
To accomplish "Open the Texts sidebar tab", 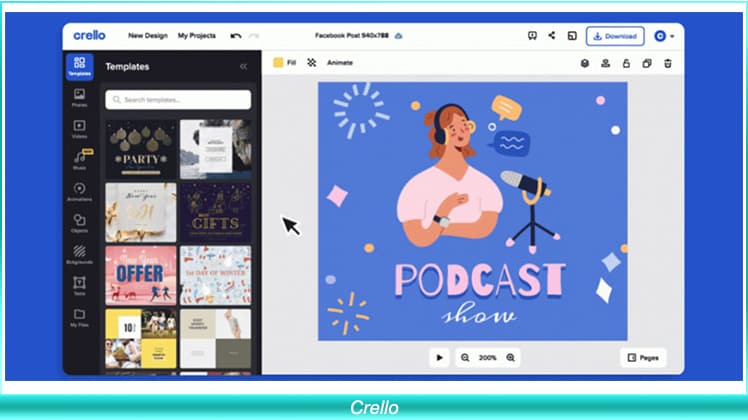I will pos(79,285).
